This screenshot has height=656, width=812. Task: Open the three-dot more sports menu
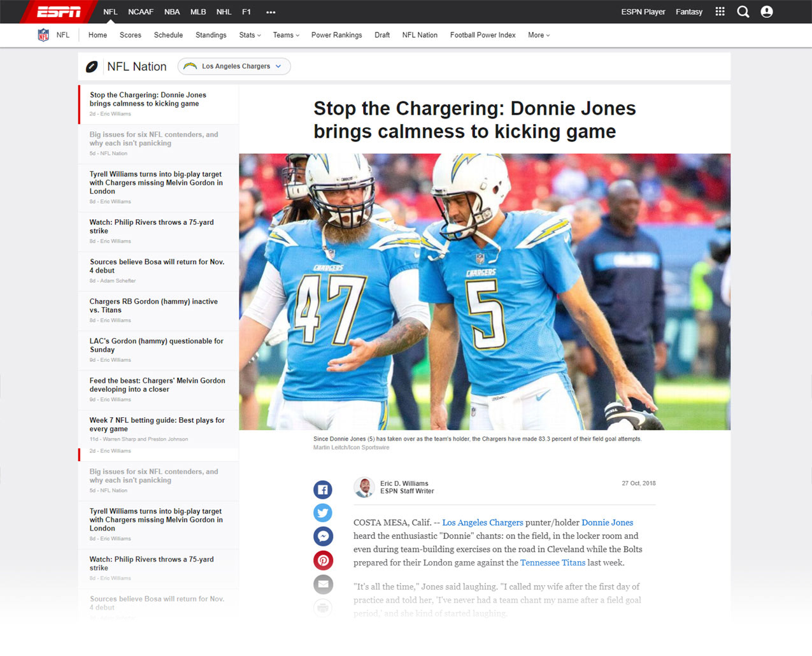[271, 12]
